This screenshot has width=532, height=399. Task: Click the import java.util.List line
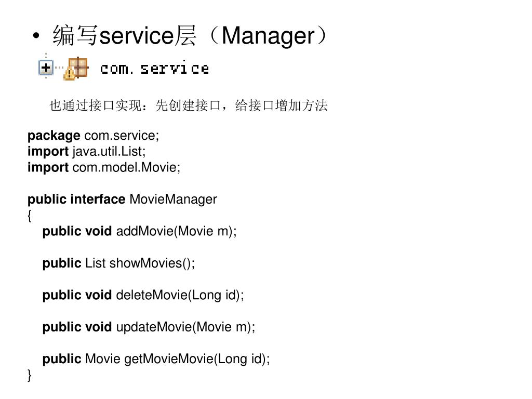click(x=87, y=151)
